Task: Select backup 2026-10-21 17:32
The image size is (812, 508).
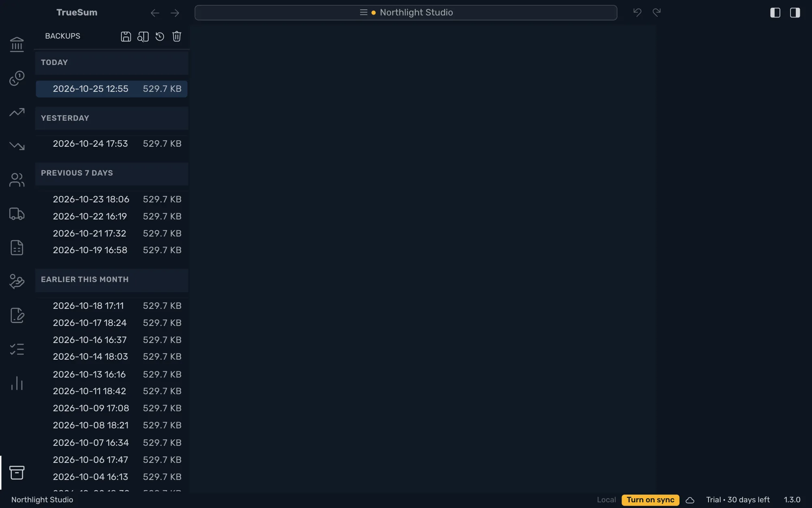Action: pos(112,234)
